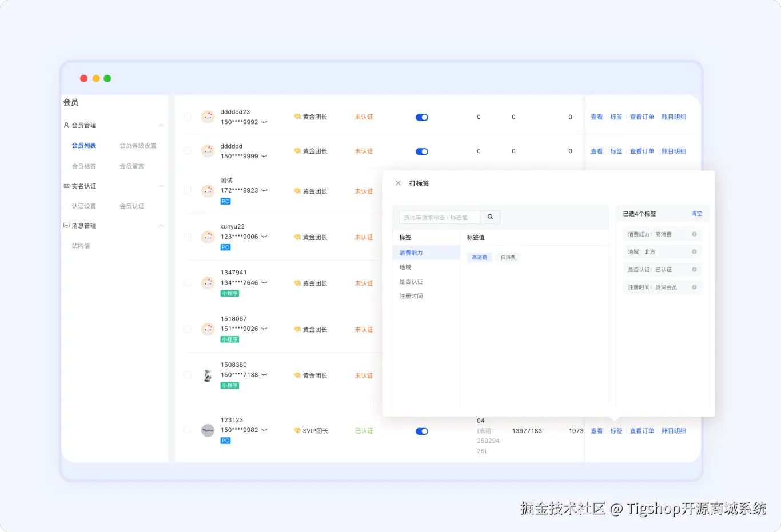Select the 地域 tag category

(427, 267)
